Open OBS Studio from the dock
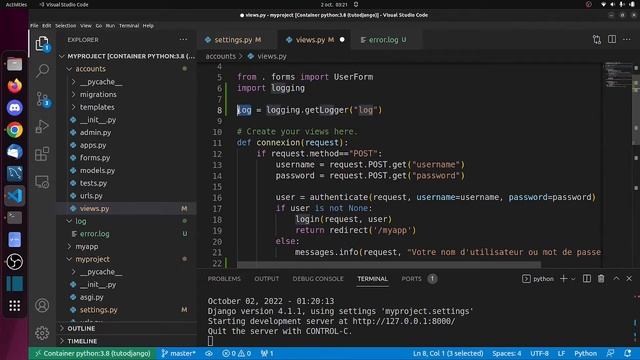The width and height of the screenshot is (640, 360). (15, 262)
